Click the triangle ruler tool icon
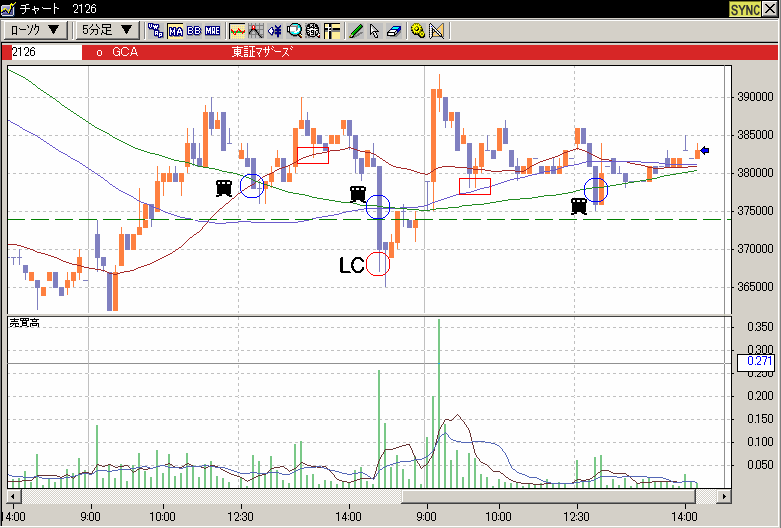This screenshot has height=528, width=781. (436, 31)
